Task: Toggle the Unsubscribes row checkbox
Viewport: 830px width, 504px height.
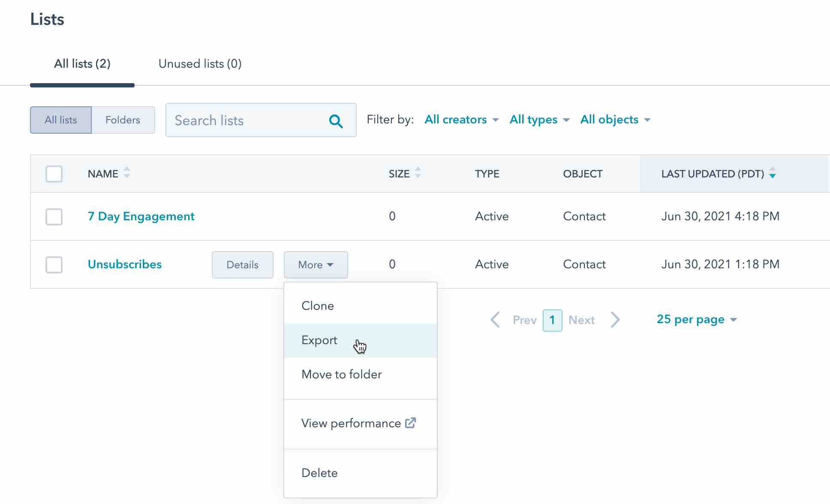Action: point(54,264)
